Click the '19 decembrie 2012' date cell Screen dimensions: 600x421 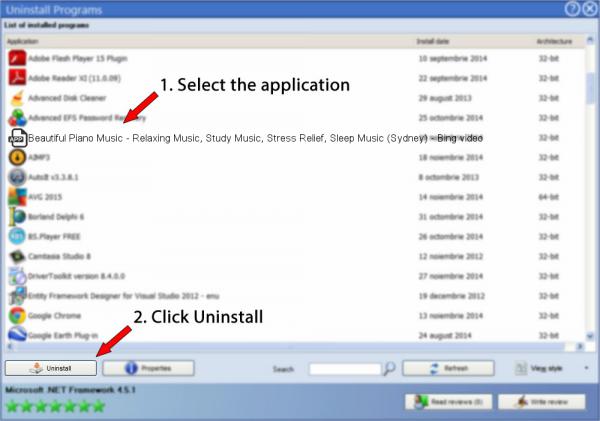pos(452,296)
